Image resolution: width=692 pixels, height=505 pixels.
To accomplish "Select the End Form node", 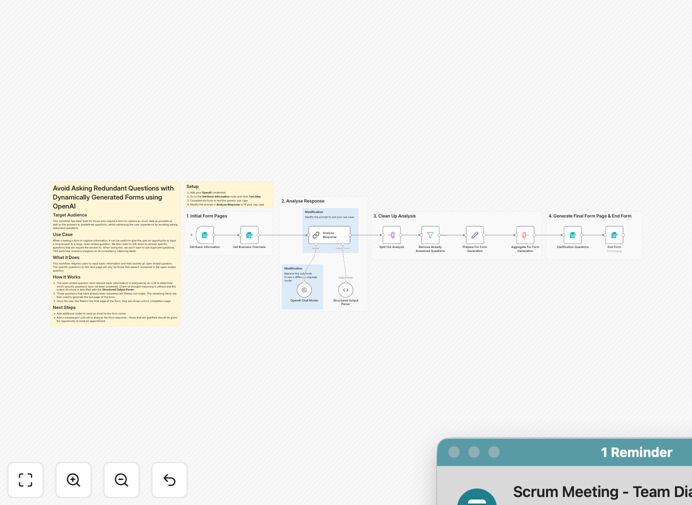I will [x=614, y=235].
